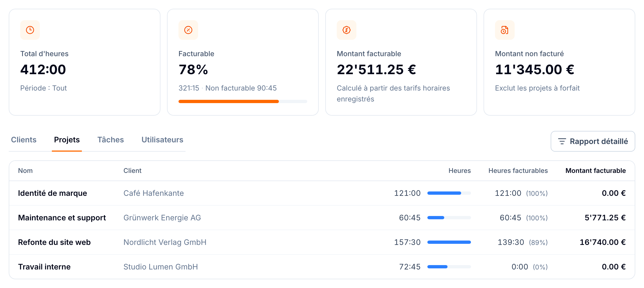The height and width of the screenshot is (288, 644).
Task: Click the hours bar for Maintenance et support
Action: point(449,218)
